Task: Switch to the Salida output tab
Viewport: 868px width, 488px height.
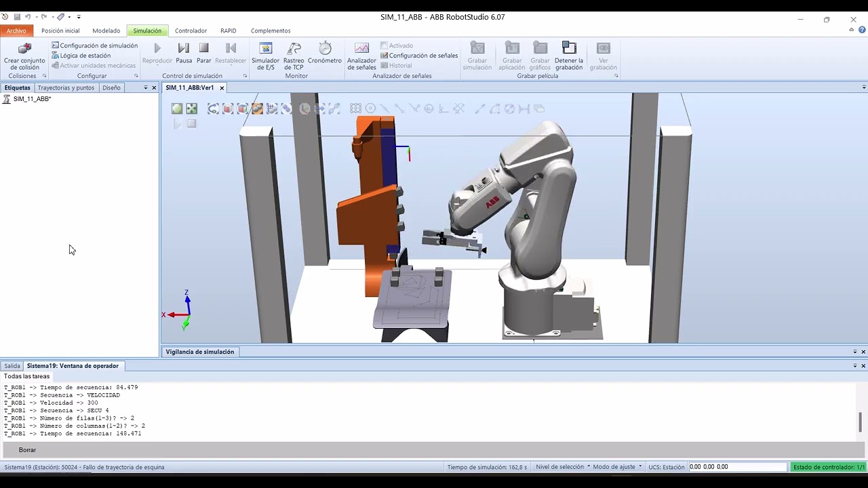Action: coord(12,366)
